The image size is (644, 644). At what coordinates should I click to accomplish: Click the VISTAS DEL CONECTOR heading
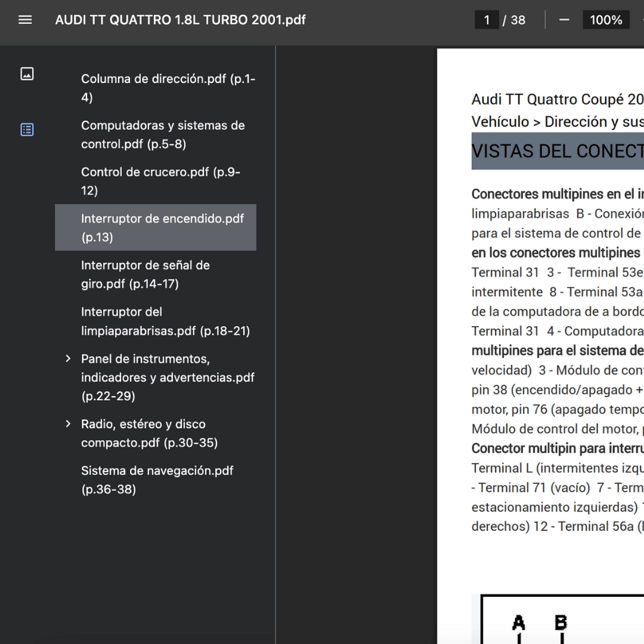tap(557, 151)
